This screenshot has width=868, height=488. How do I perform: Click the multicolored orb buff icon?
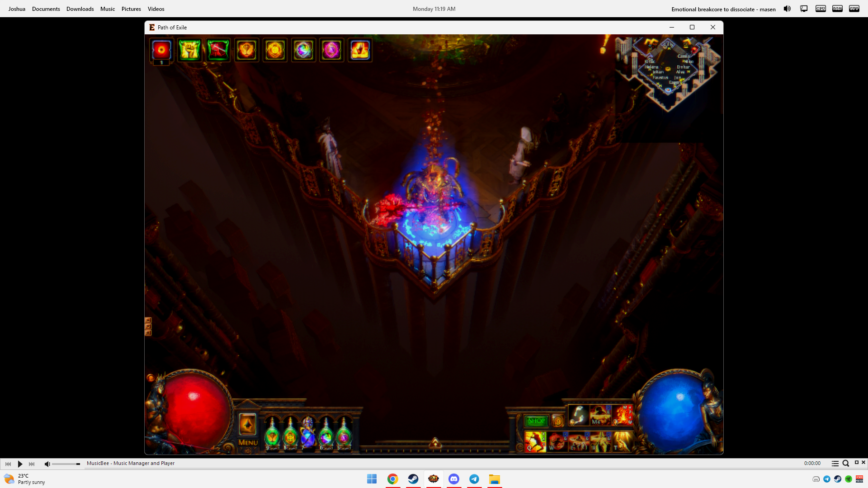click(303, 50)
